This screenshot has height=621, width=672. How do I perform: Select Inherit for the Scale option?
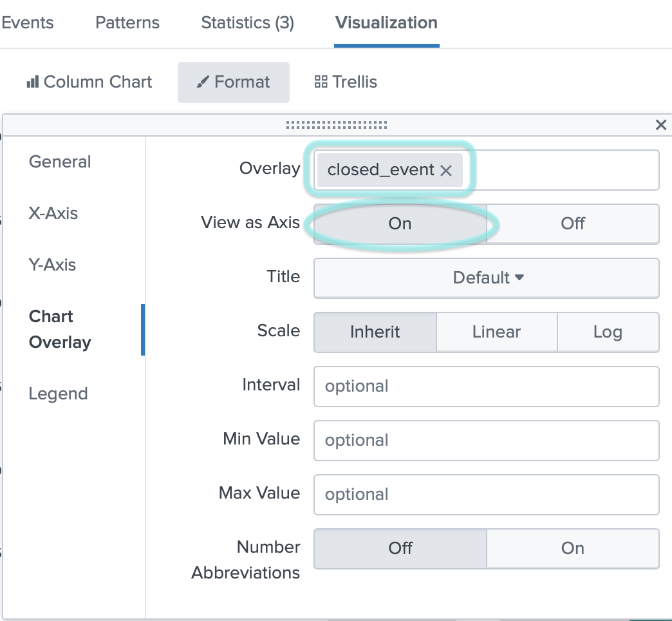375,332
